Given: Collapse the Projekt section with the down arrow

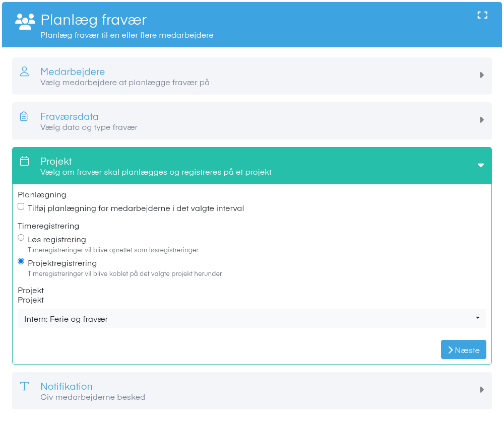Looking at the screenshot, I should 481,165.
